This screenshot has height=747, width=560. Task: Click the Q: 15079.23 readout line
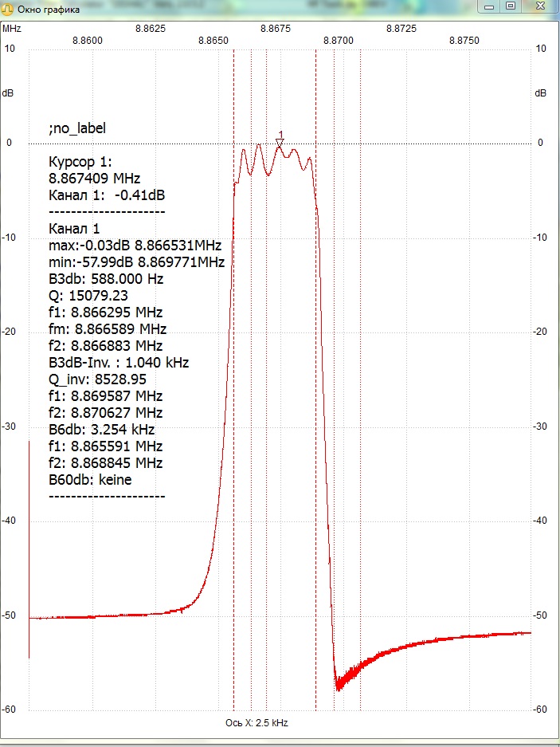tap(88, 296)
